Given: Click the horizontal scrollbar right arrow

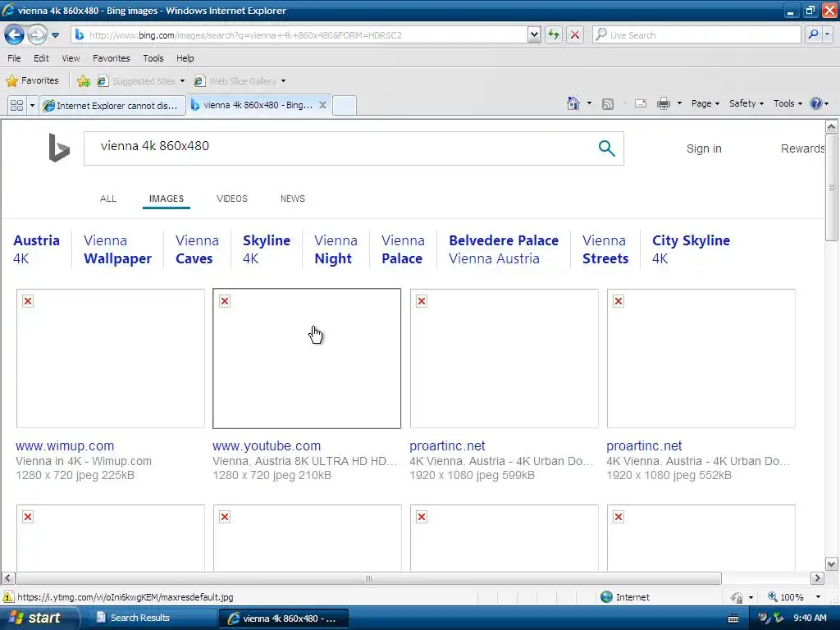Looking at the screenshot, I should (817, 578).
